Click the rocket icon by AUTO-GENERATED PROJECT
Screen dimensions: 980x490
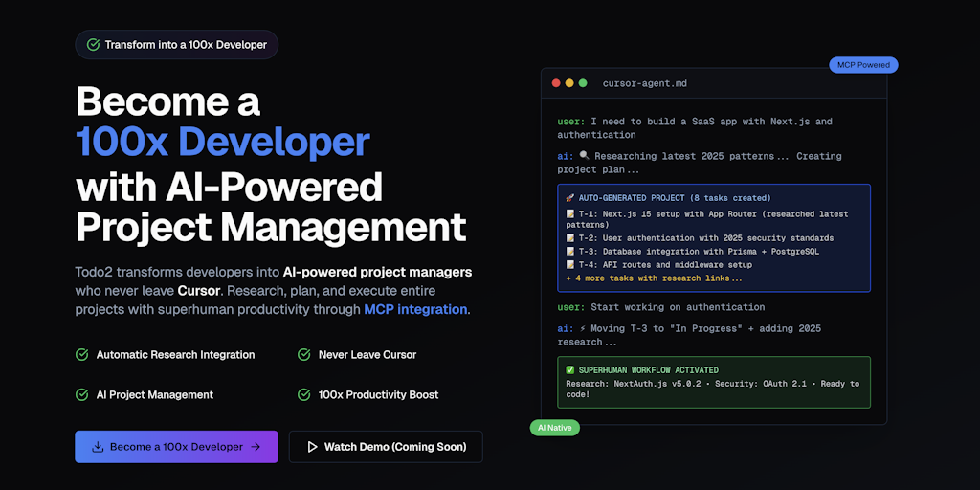pyautogui.click(x=570, y=198)
